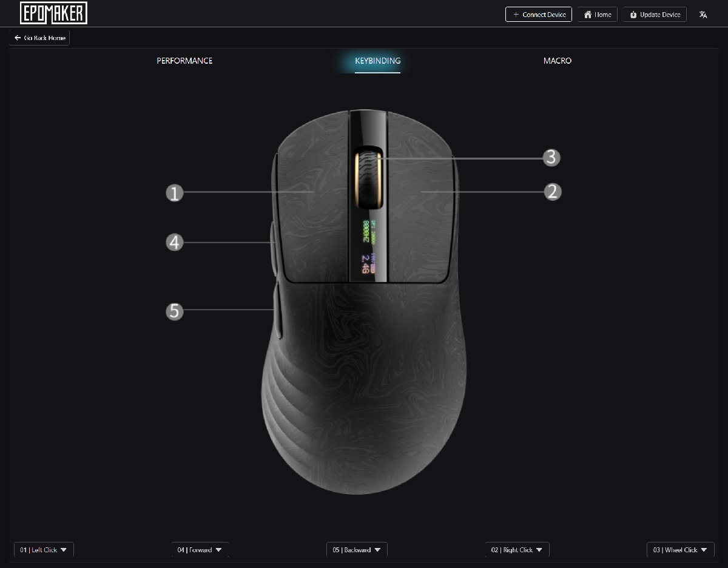Go to Home via top bar

coord(598,15)
